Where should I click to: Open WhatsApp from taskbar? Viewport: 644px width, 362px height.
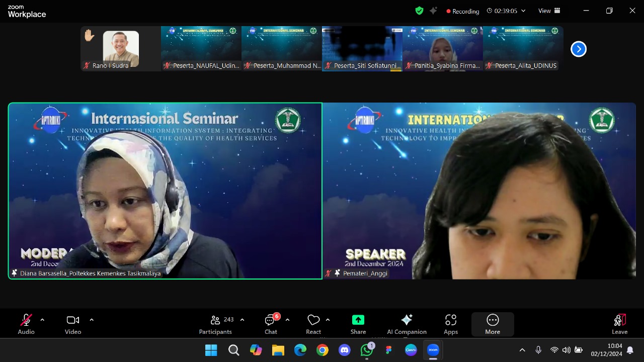point(367,350)
